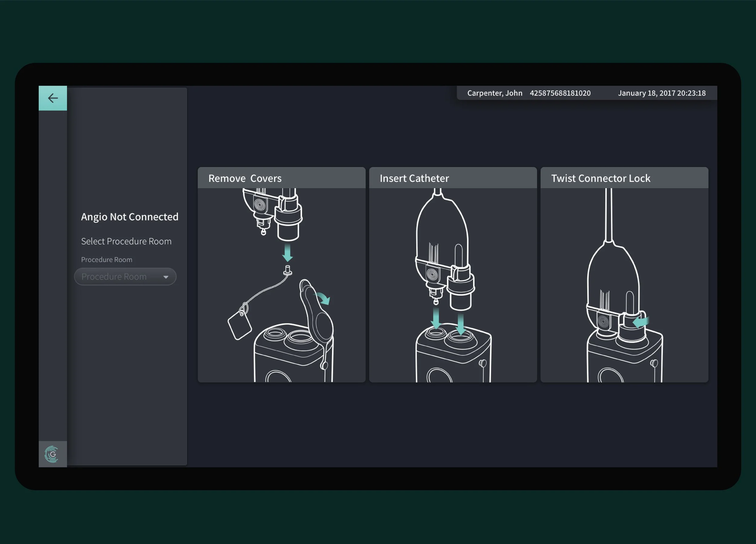Image resolution: width=756 pixels, height=544 pixels.
Task: Click patient name Carpenter, John
Action: click(494, 93)
